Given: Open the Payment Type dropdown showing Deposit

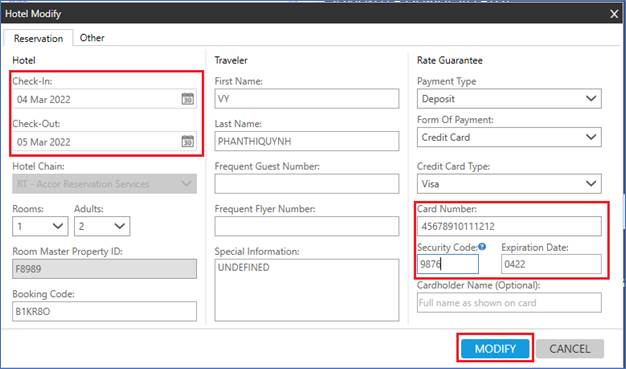Looking at the screenshot, I should (509, 99).
